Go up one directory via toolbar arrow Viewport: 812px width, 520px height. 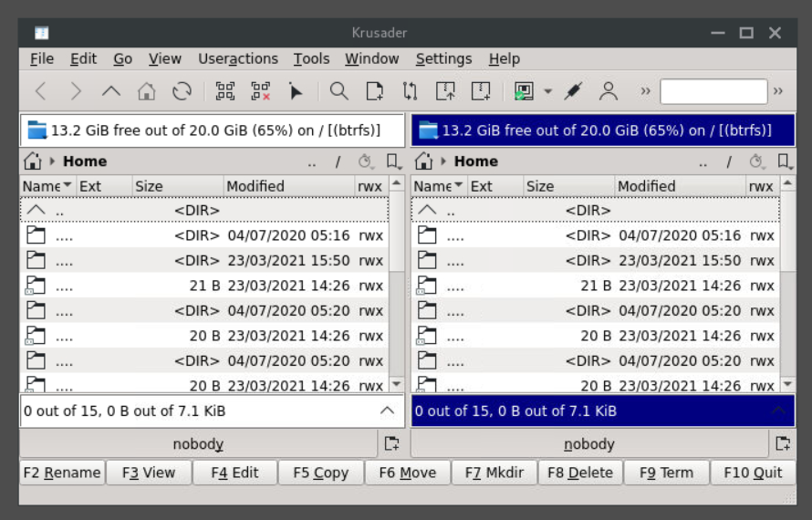point(110,91)
